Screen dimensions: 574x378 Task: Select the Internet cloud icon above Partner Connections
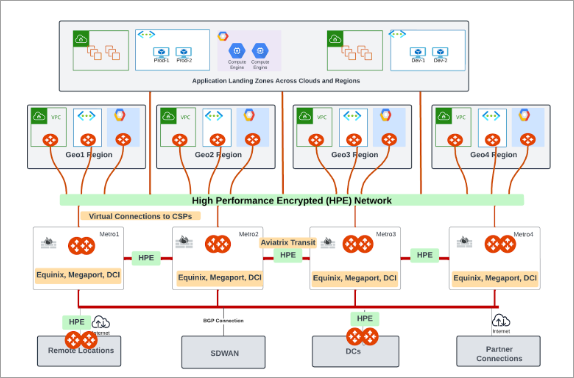(501, 321)
